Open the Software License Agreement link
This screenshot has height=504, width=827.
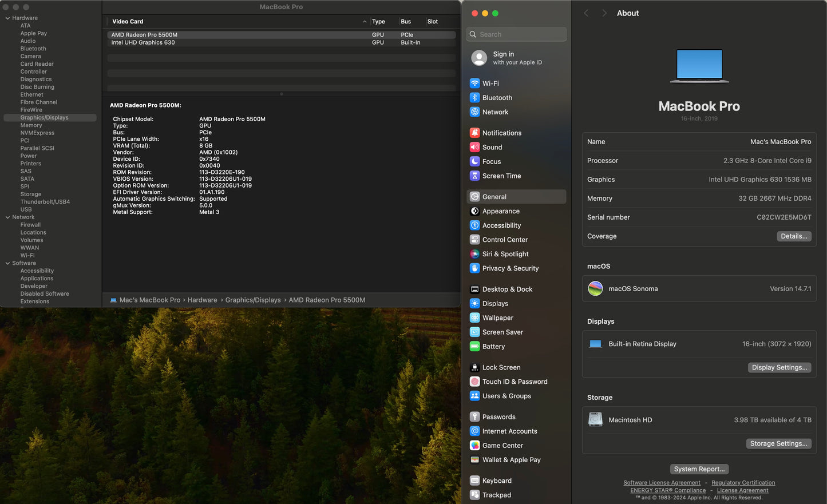662,483
